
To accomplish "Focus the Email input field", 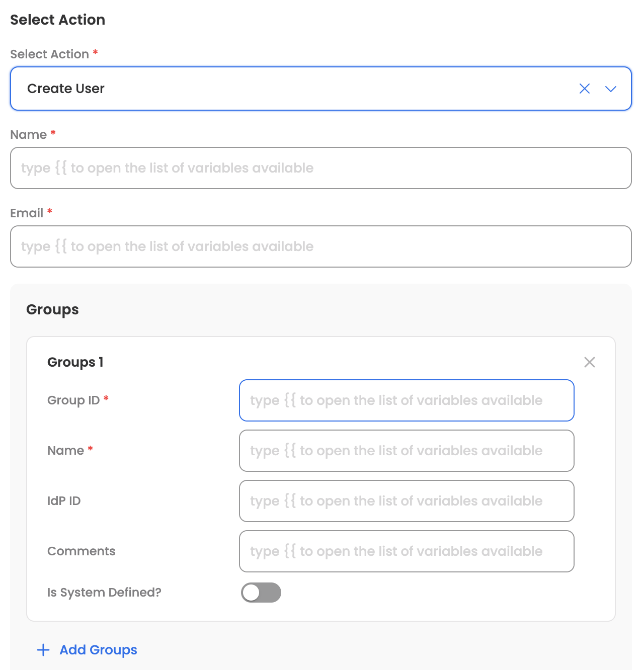I will coord(321,246).
